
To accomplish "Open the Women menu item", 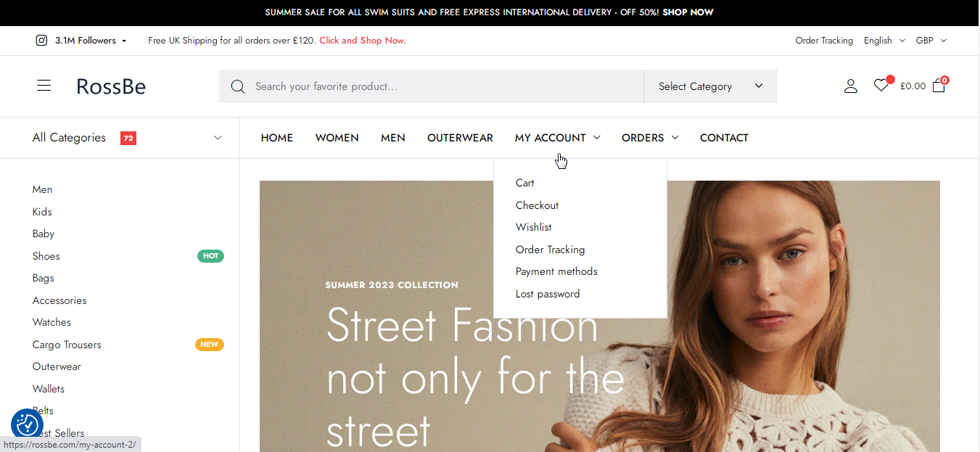I will pyautogui.click(x=337, y=138).
